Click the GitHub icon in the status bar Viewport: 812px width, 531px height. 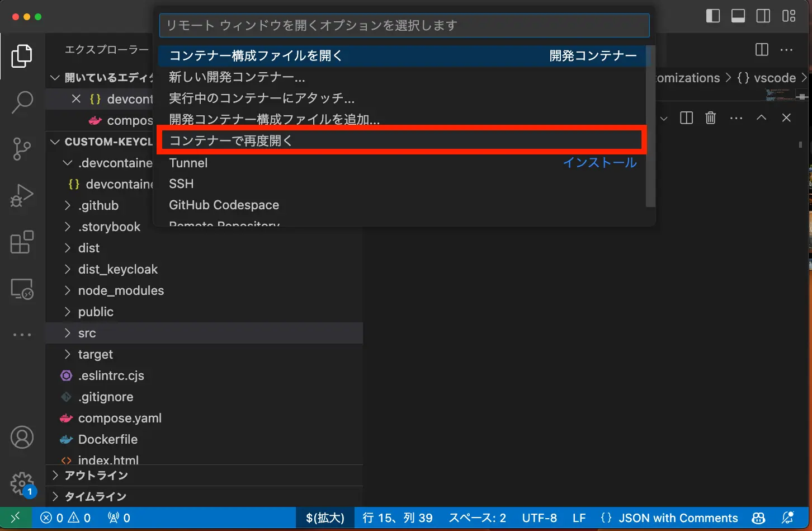point(758,518)
